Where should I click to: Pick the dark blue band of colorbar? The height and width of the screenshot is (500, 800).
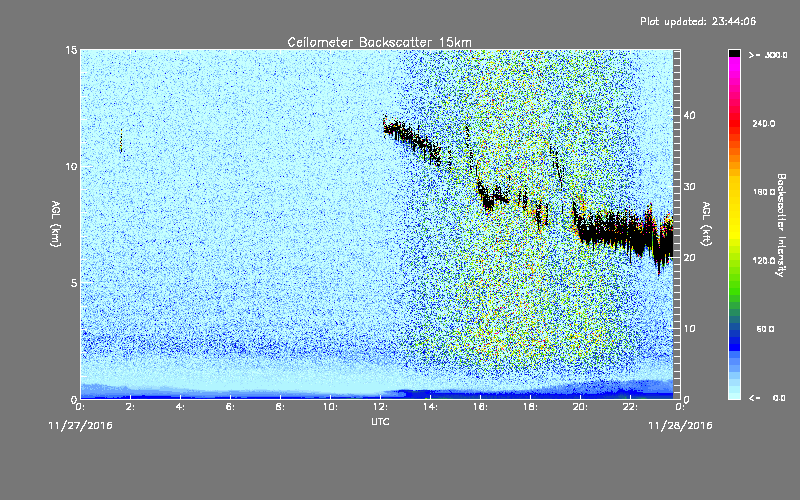[x=734, y=339]
